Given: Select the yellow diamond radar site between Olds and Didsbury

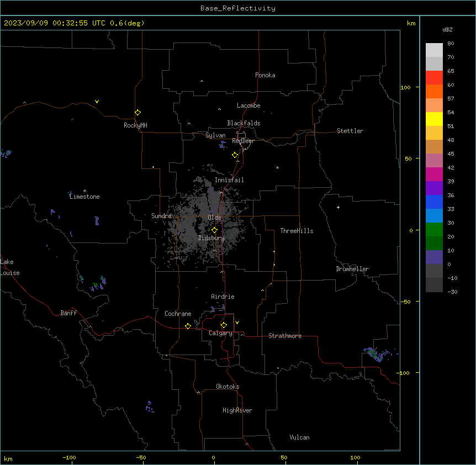Looking at the screenshot, I should click(x=214, y=230).
